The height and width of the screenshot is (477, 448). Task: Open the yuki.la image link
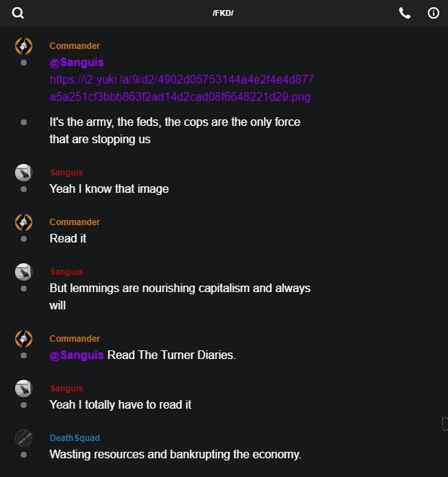point(181,88)
